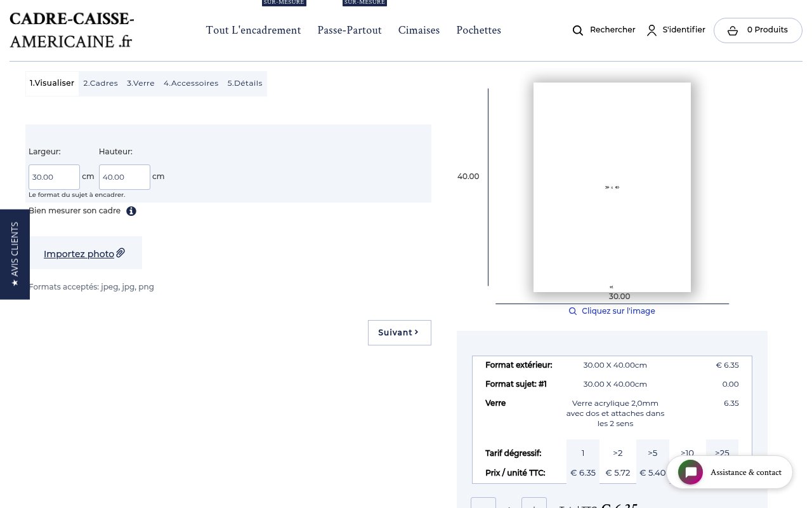Click the € 5.40 unit price

[653, 473]
